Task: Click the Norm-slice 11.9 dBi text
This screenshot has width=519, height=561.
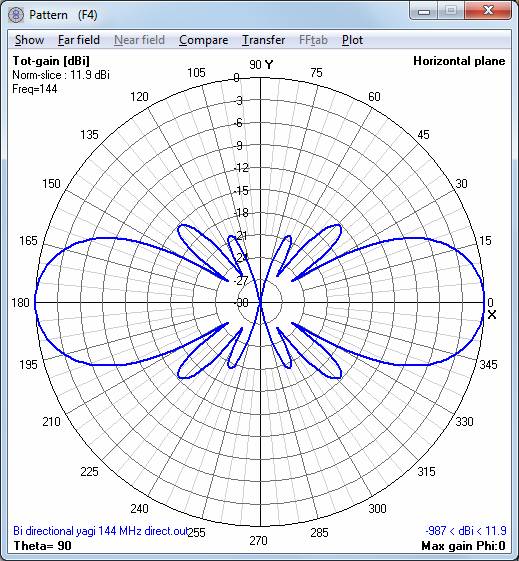Action: pos(61,75)
